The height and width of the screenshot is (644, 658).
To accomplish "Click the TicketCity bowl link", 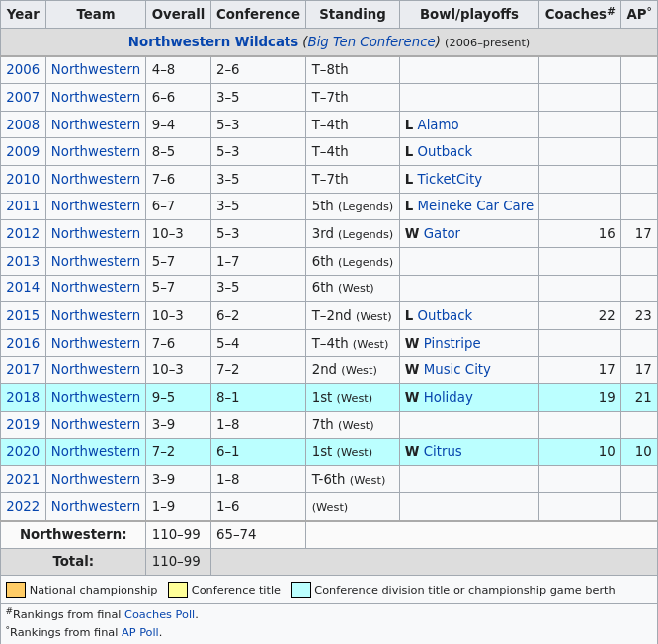I will pyautogui.click(x=450, y=179).
